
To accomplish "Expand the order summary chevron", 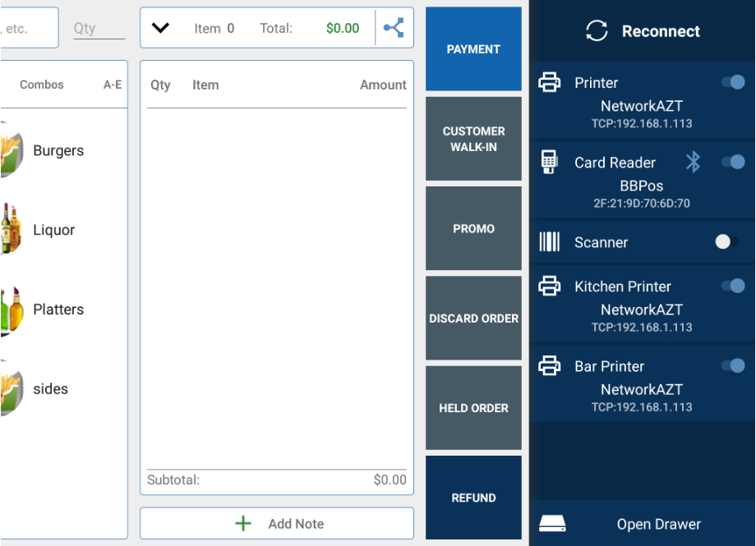I will pyautogui.click(x=161, y=28).
